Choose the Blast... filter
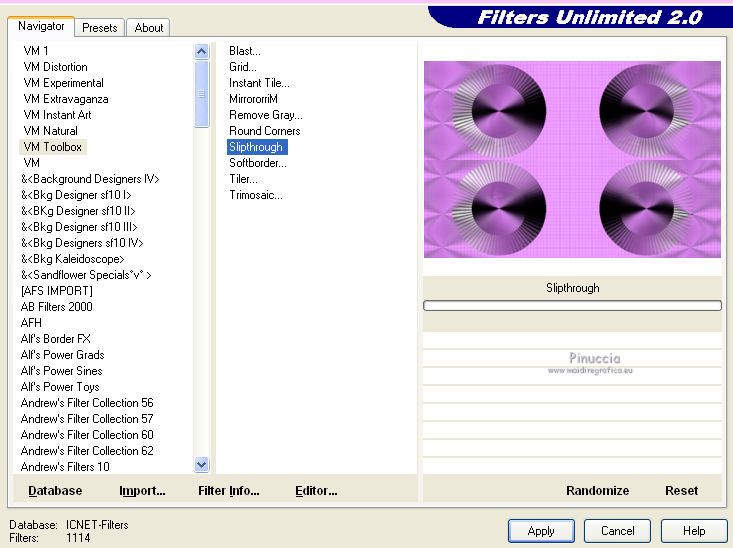Image resolution: width=733 pixels, height=548 pixels. click(x=244, y=50)
